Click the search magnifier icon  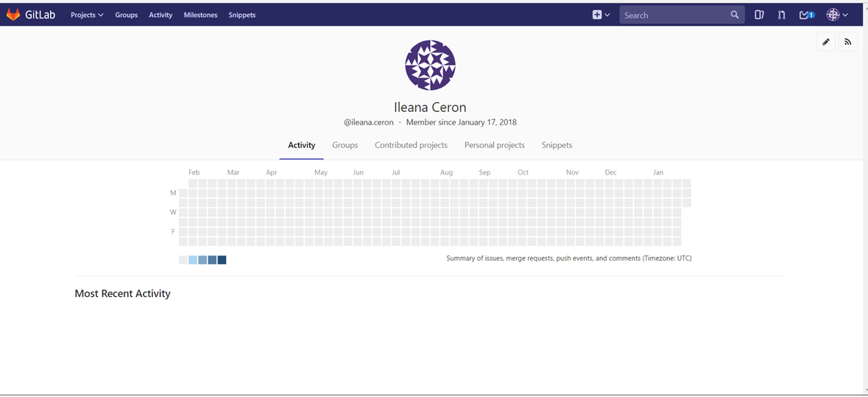tap(735, 15)
